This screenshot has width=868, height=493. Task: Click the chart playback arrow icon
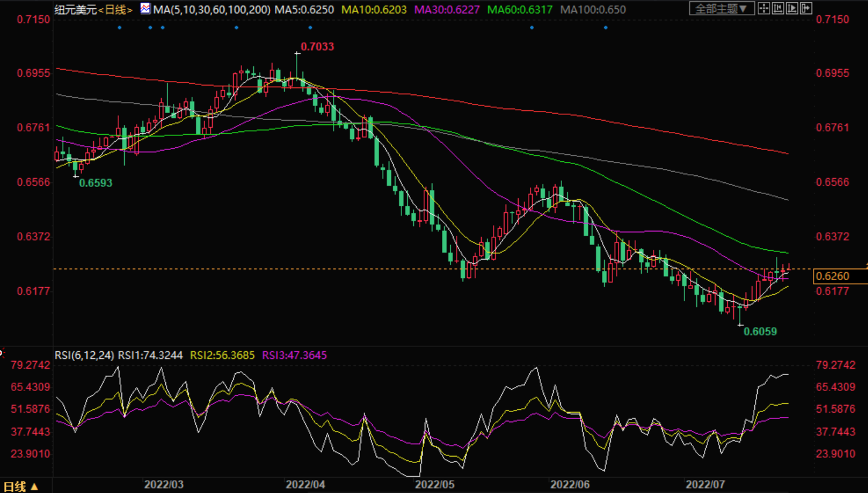click(x=792, y=9)
